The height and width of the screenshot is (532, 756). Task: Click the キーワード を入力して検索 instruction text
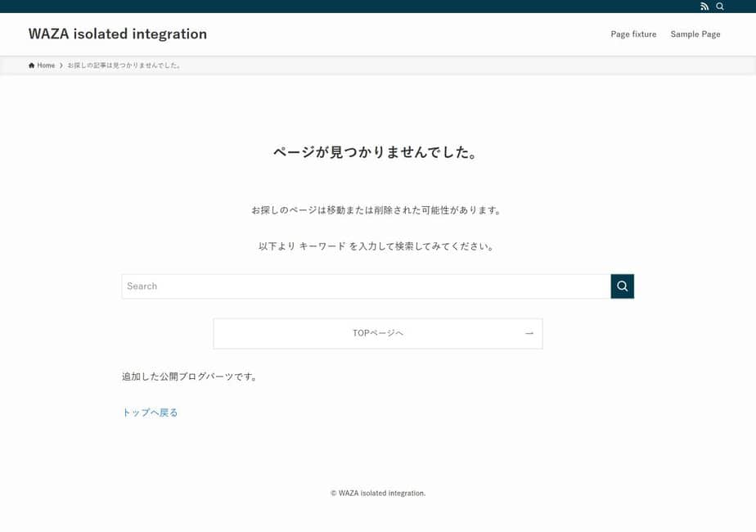pyautogui.click(x=376, y=246)
